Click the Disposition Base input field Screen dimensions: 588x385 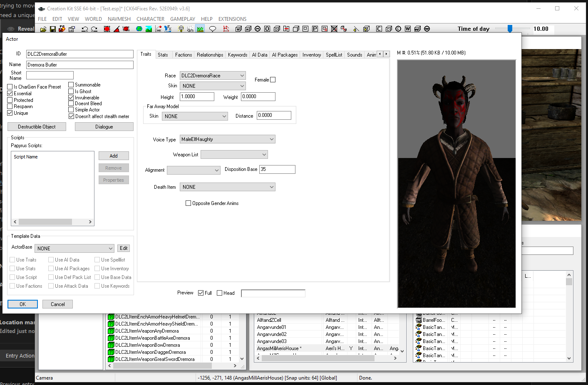[277, 169]
